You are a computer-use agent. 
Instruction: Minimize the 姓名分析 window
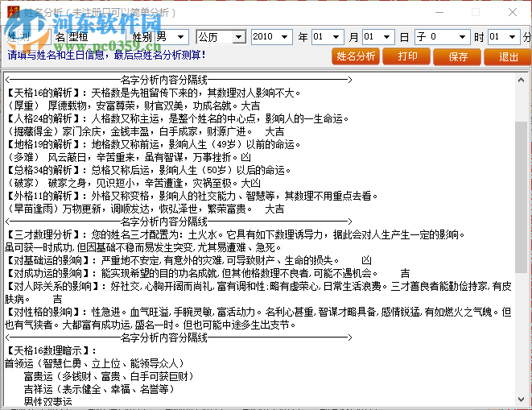pyautogui.click(x=439, y=12)
